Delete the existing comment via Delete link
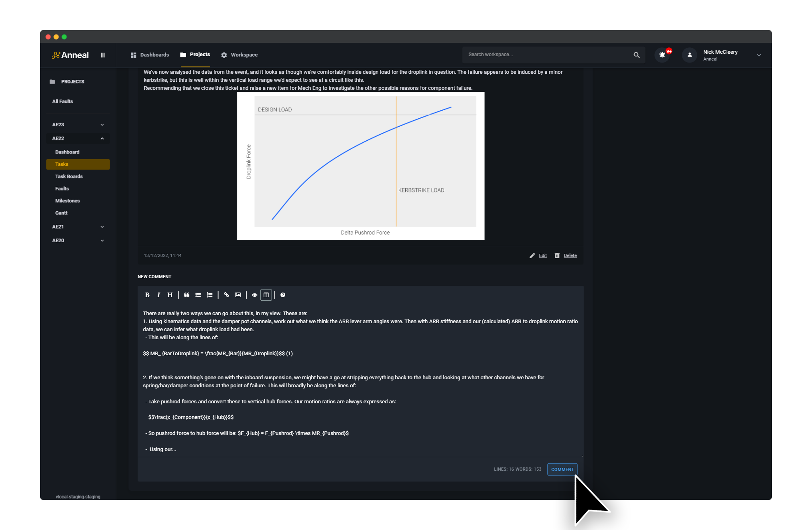Image resolution: width=812 pixels, height=530 pixels. (570, 255)
